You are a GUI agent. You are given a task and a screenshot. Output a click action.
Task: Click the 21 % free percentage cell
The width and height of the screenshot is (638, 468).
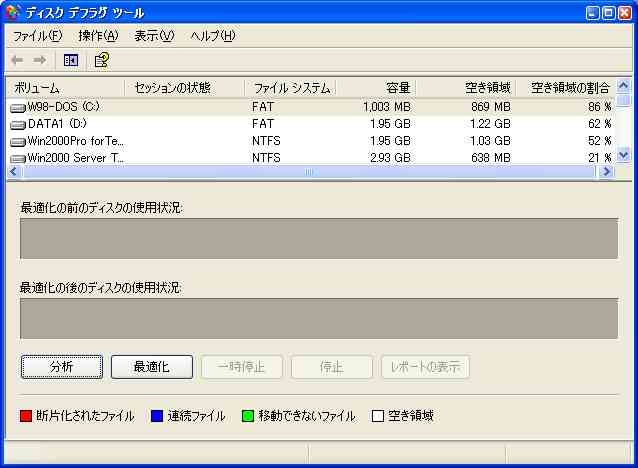pyautogui.click(x=600, y=158)
